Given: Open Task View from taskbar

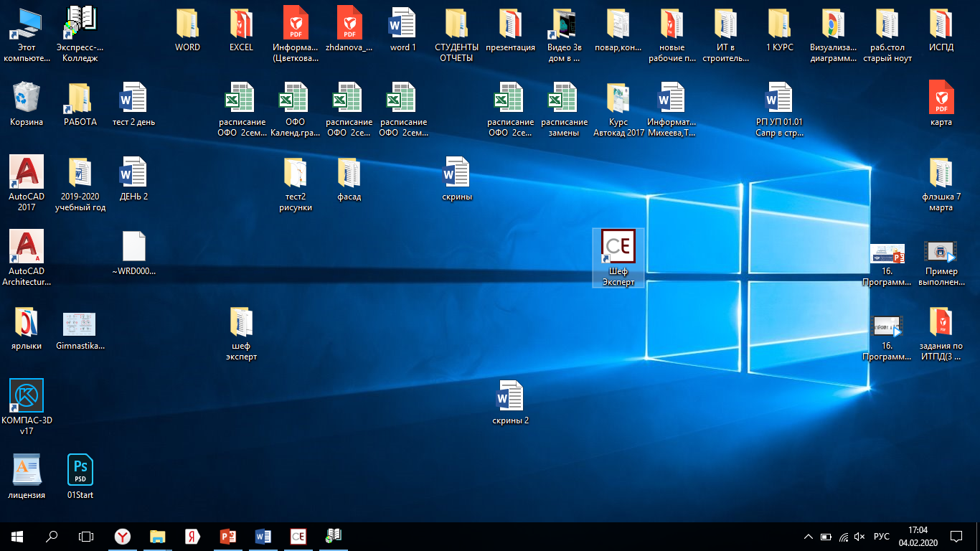Looking at the screenshot, I should pos(86,537).
